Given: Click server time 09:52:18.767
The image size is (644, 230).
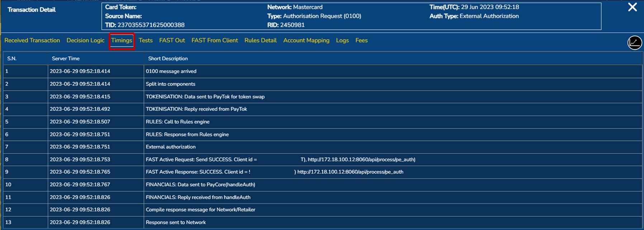Looking at the screenshot, I should point(80,185).
